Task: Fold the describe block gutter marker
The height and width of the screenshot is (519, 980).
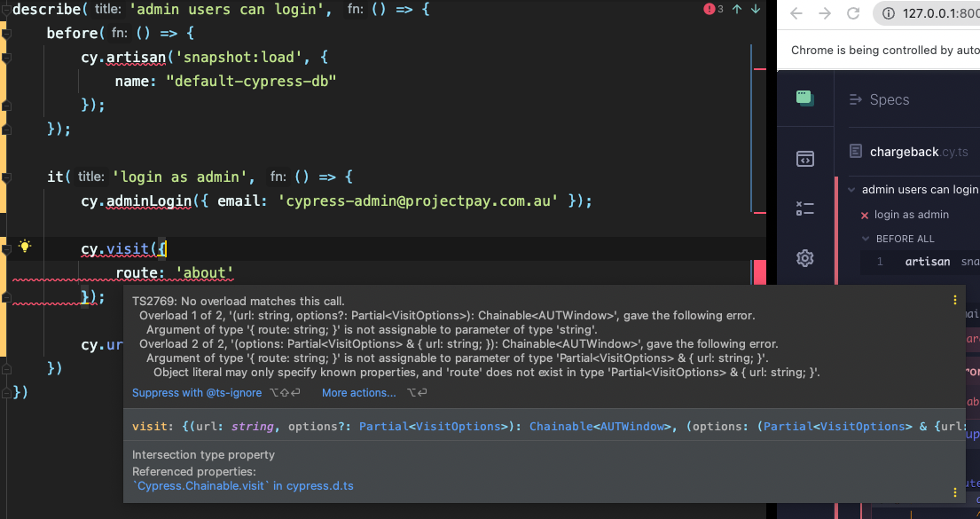Action: (x=5, y=9)
